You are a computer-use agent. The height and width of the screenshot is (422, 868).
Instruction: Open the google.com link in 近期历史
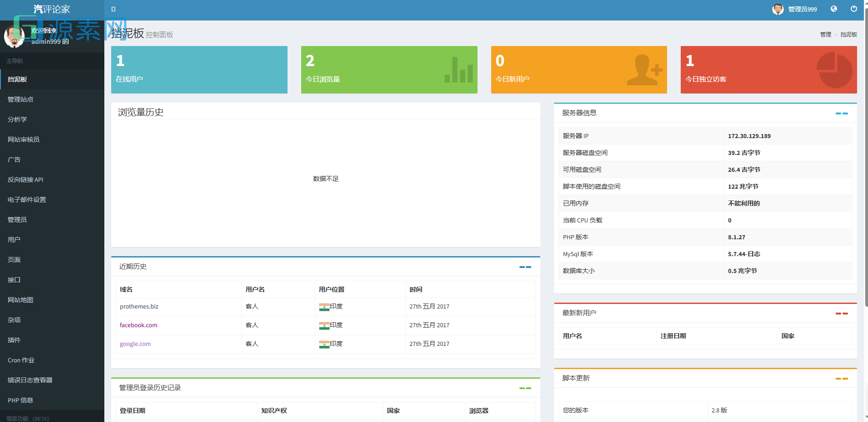pyautogui.click(x=135, y=344)
